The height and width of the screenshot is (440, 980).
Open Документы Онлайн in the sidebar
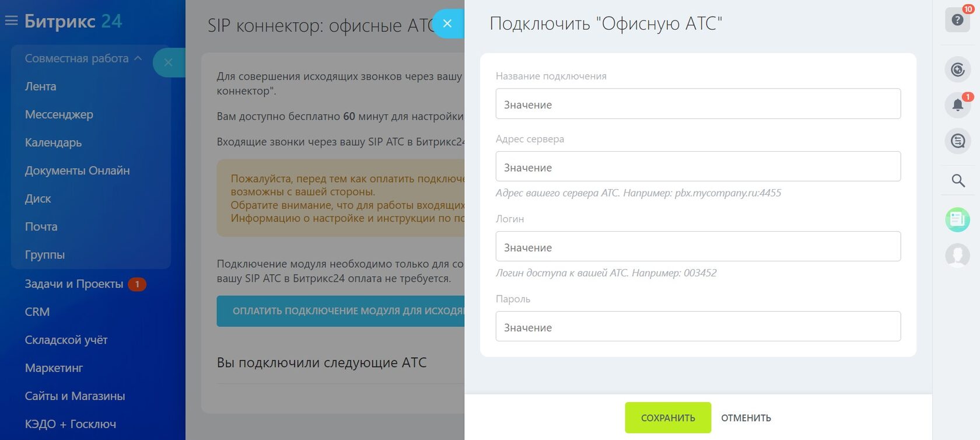[77, 170]
